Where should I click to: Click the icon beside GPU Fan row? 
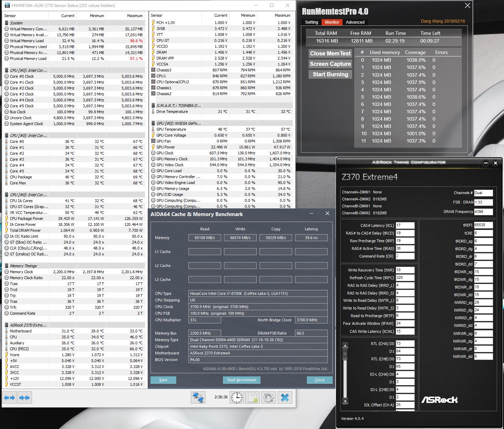pyautogui.click(x=153, y=141)
